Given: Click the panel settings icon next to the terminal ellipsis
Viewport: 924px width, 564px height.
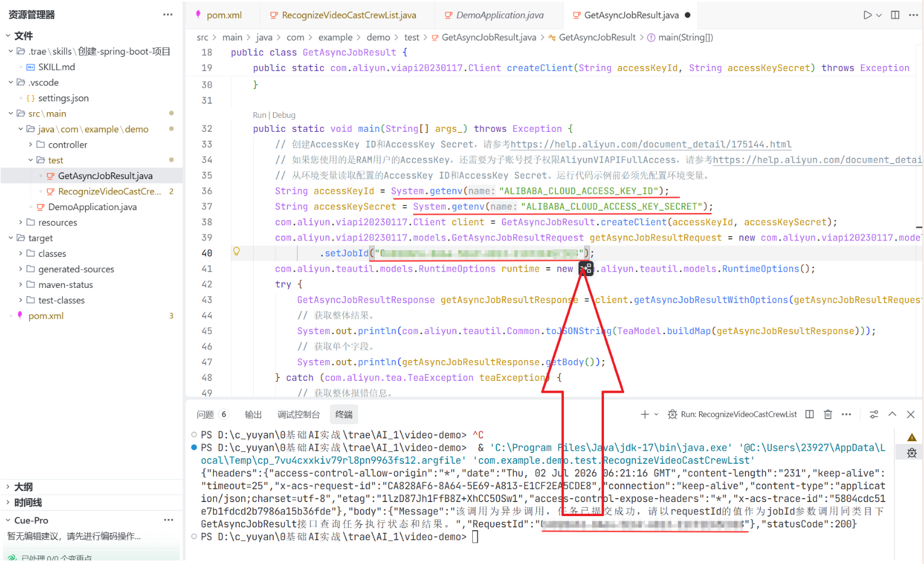Looking at the screenshot, I should coord(874,414).
